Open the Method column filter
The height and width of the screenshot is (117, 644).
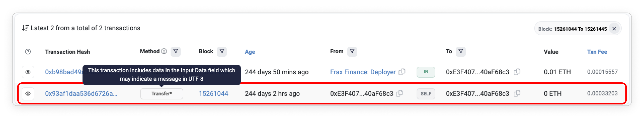pos(176,51)
